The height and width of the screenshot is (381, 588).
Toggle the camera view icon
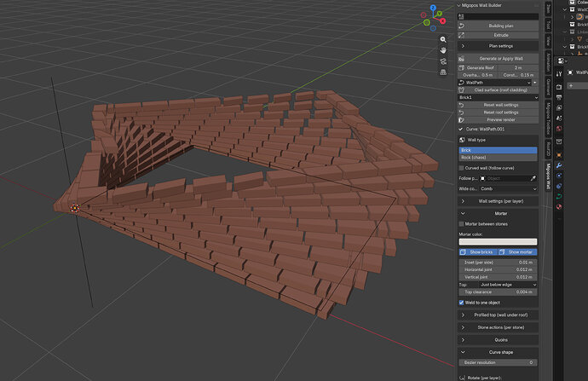point(443,61)
